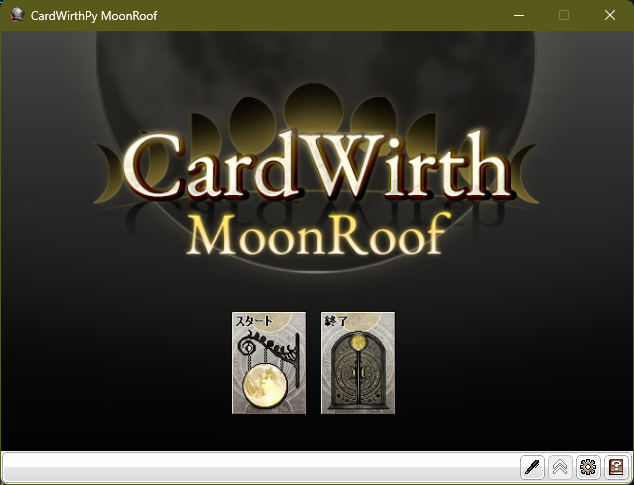Select the 終了 (Exit) door card
The width and height of the screenshot is (634, 485).
coord(358,363)
